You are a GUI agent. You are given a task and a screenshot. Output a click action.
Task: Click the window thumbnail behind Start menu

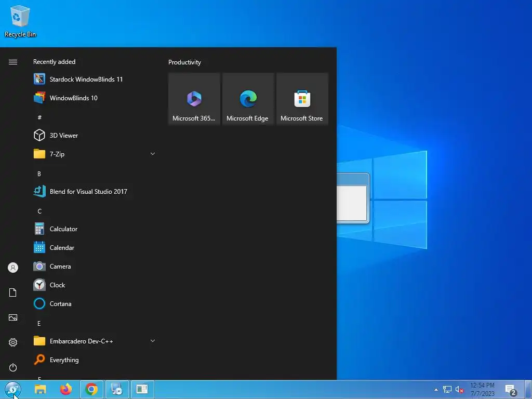click(353, 198)
